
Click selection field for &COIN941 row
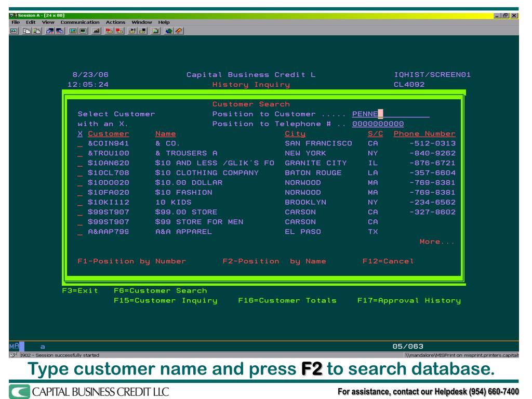click(80, 143)
